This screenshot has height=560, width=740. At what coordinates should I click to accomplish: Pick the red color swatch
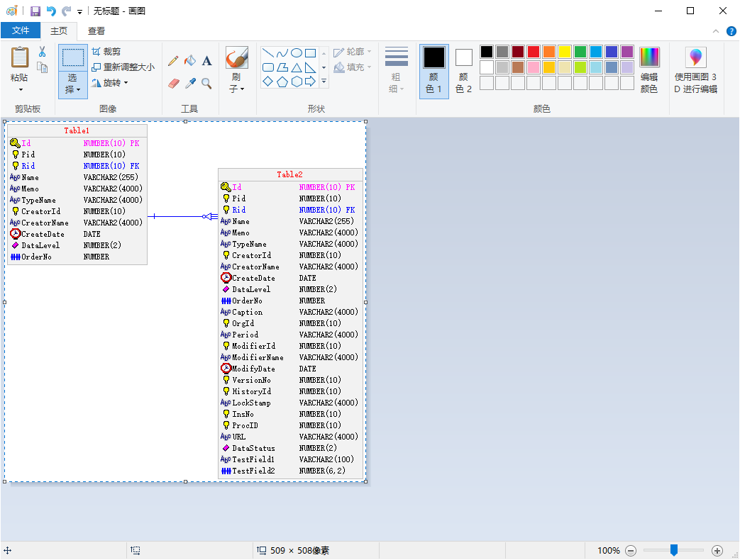534,51
